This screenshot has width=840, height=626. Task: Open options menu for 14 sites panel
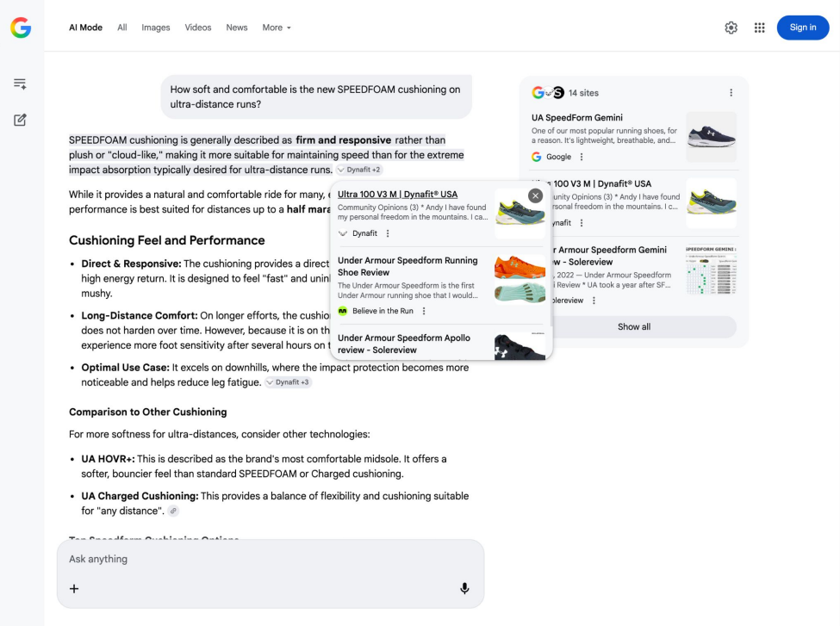[731, 93]
